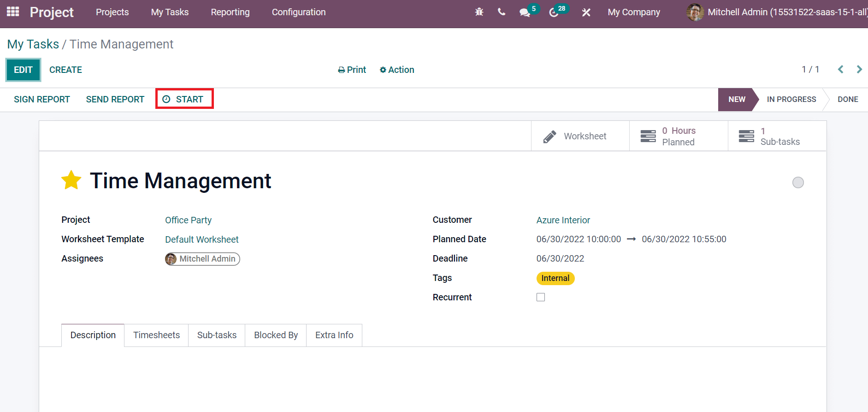
Task: Switch to the Timesheets tab
Action: tap(156, 335)
